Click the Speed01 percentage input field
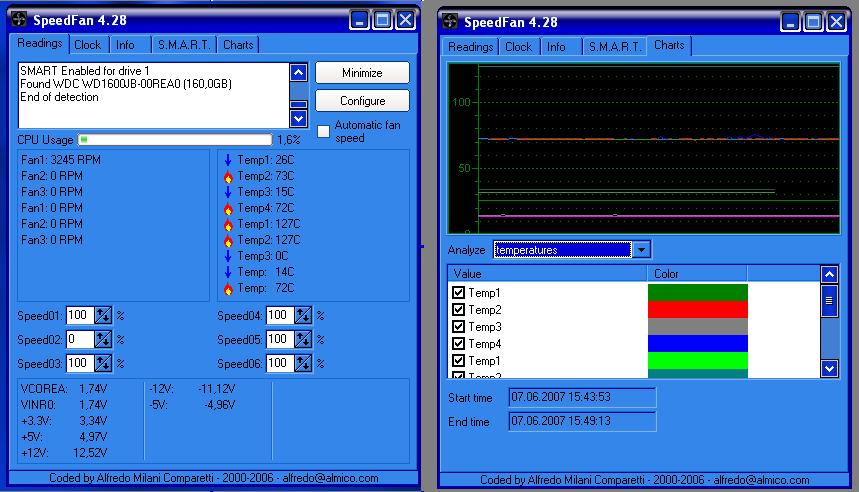 coord(80,316)
